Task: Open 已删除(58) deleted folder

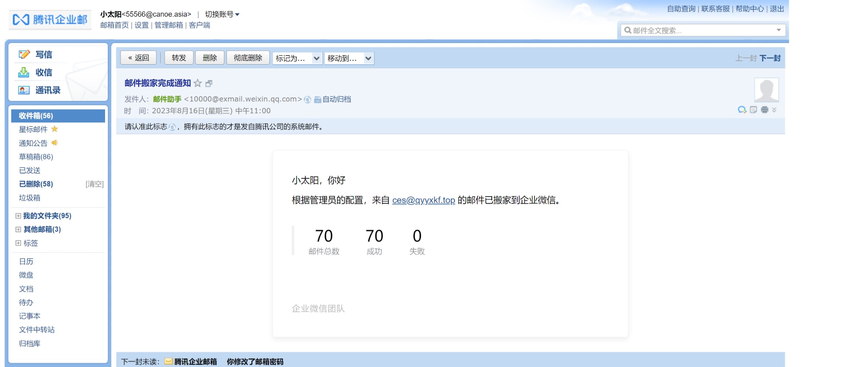Action: (36, 184)
